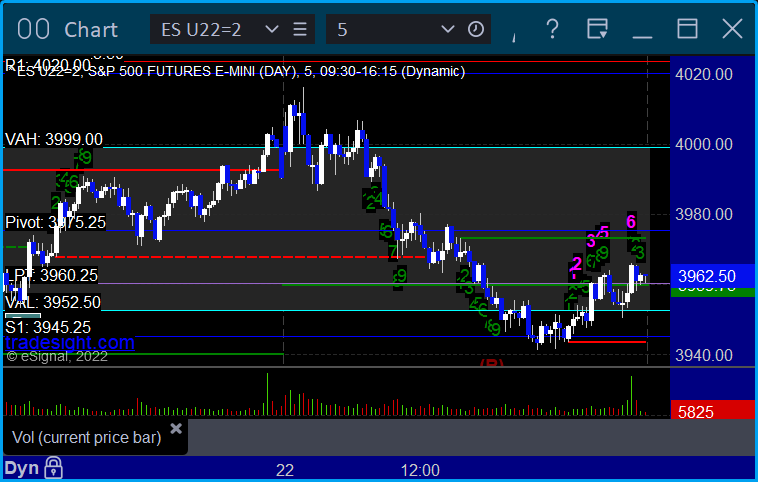Open the symbol list menu icon
Screen dimensions: 758x482
[300, 29]
